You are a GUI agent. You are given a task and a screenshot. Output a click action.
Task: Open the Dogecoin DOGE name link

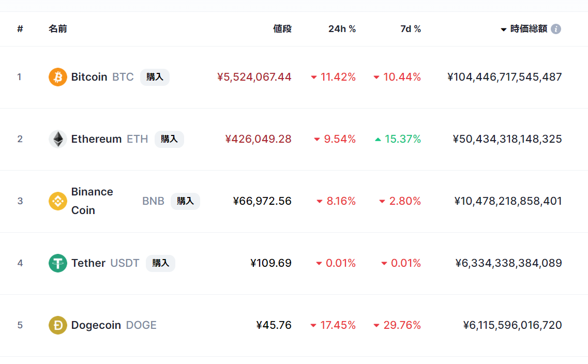tap(96, 325)
